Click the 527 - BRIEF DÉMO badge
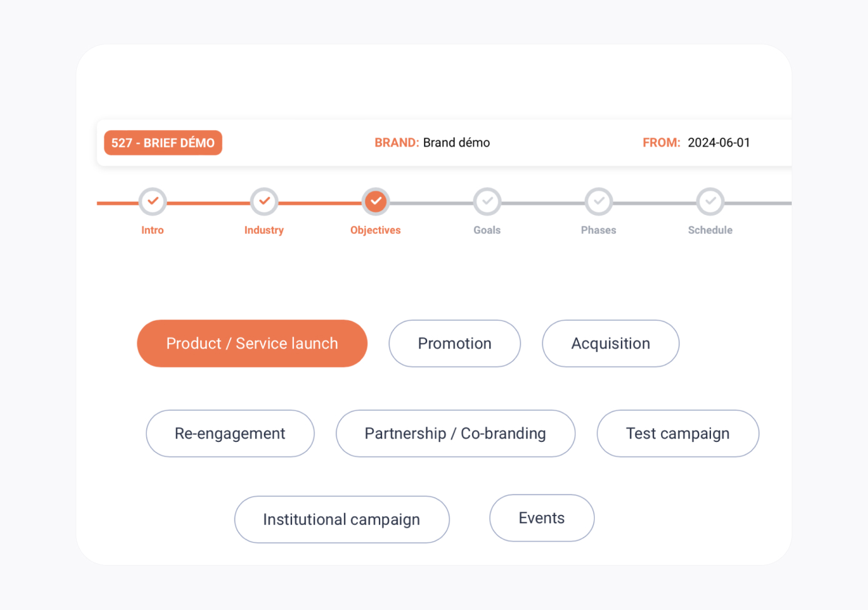This screenshot has width=868, height=610. pos(163,142)
